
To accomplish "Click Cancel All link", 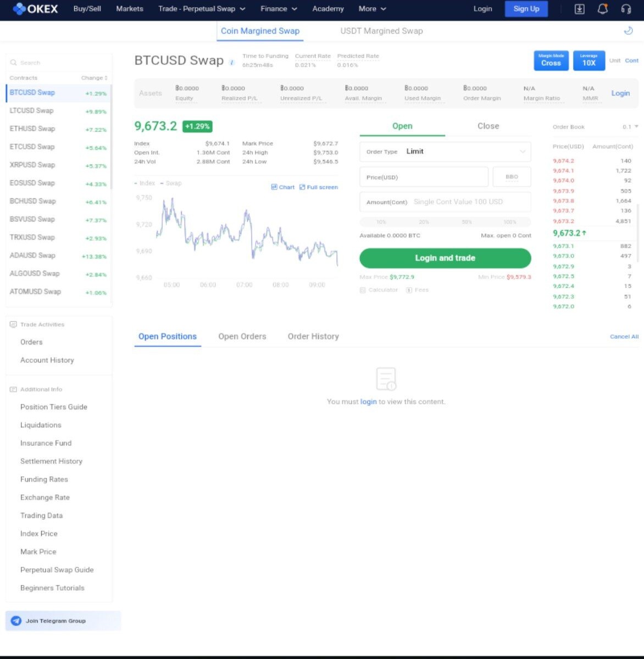I will pos(624,337).
